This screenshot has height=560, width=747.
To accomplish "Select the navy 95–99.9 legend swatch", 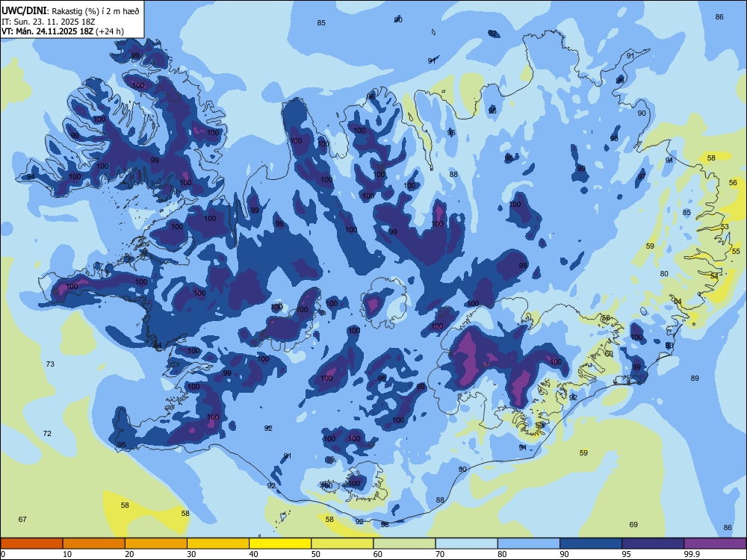I will click(653, 544).
